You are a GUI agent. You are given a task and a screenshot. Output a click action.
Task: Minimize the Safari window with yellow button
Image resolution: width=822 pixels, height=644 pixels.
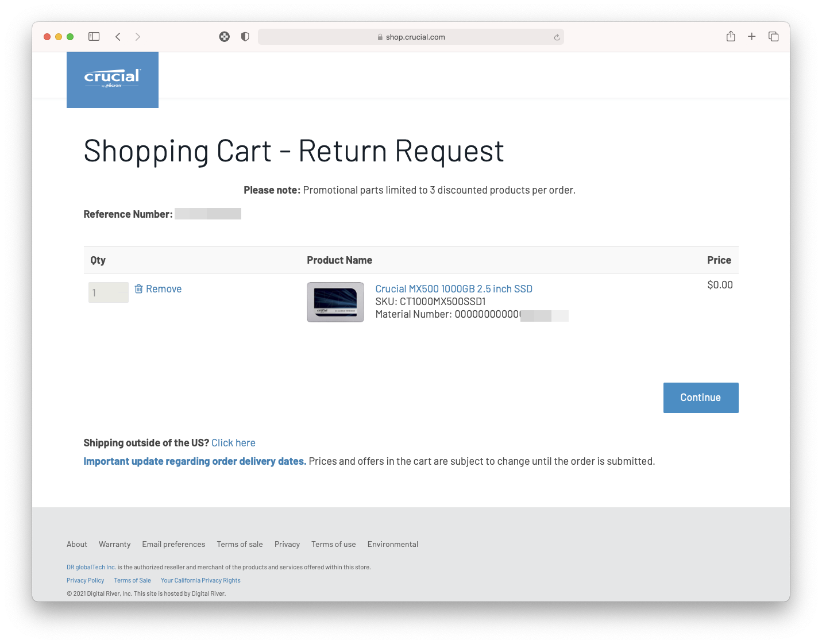click(59, 37)
